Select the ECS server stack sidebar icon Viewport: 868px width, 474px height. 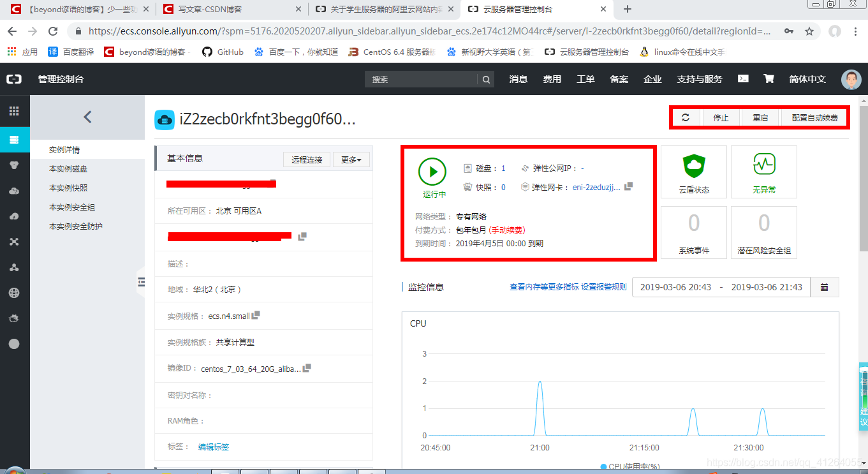[x=14, y=140]
